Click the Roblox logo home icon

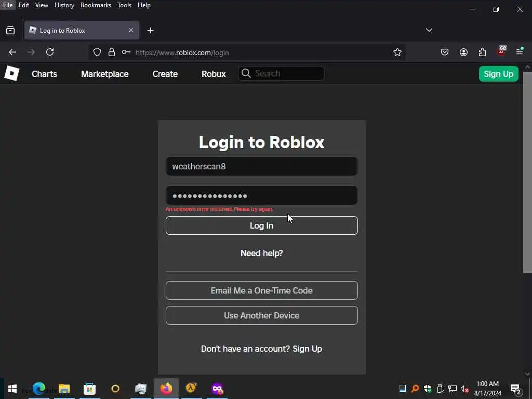click(12, 74)
